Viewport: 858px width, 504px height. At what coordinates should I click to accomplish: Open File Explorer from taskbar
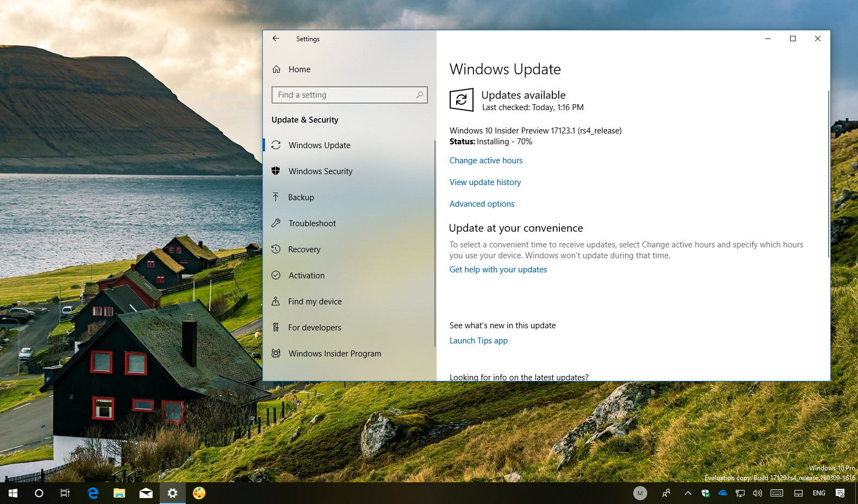[x=119, y=493]
